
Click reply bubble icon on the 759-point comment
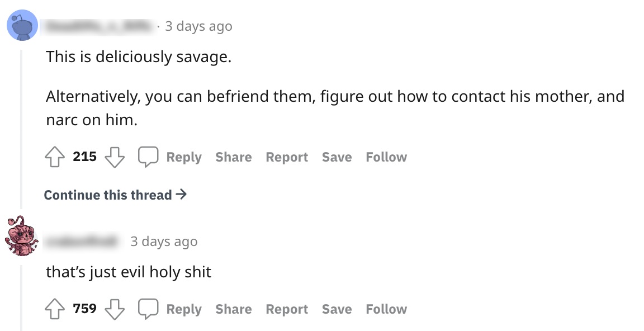(x=148, y=309)
